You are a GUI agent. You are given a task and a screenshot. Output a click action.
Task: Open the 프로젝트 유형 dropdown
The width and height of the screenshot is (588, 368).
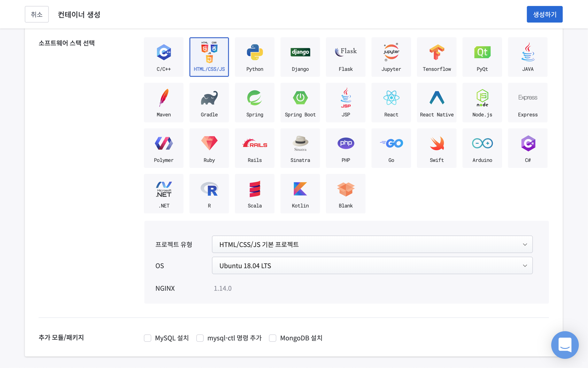tap(372, 244)
